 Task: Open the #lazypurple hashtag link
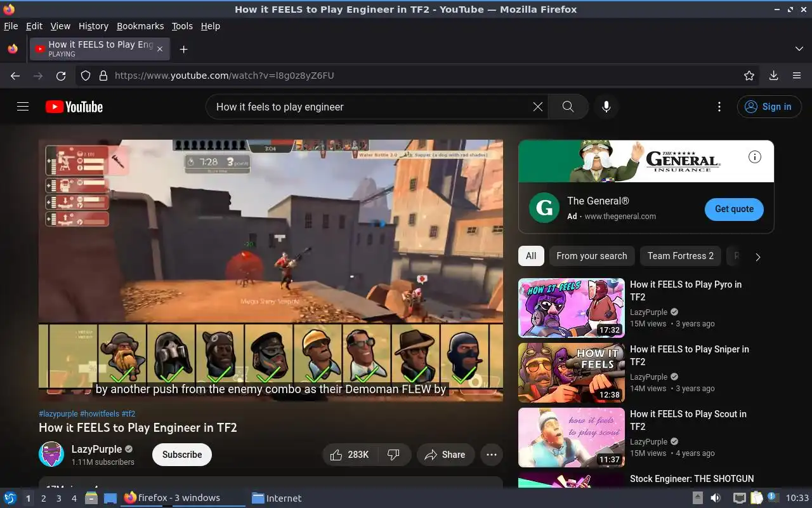tap(58, 414)
